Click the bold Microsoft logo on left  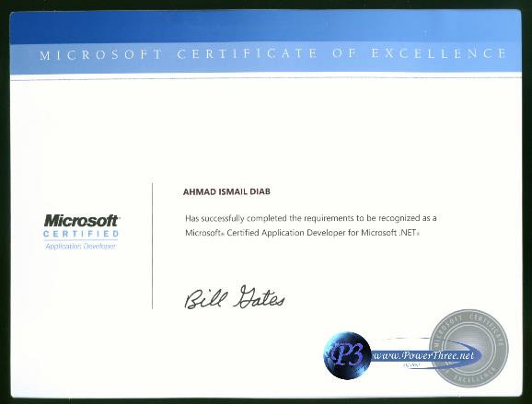point(81,221)
